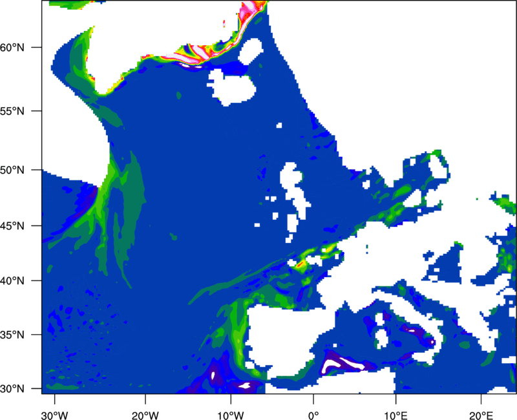The width and height of the screenshot is (517, 420).
Task: Click the 10°W longitude label
Action: click(x=231, y=415)
